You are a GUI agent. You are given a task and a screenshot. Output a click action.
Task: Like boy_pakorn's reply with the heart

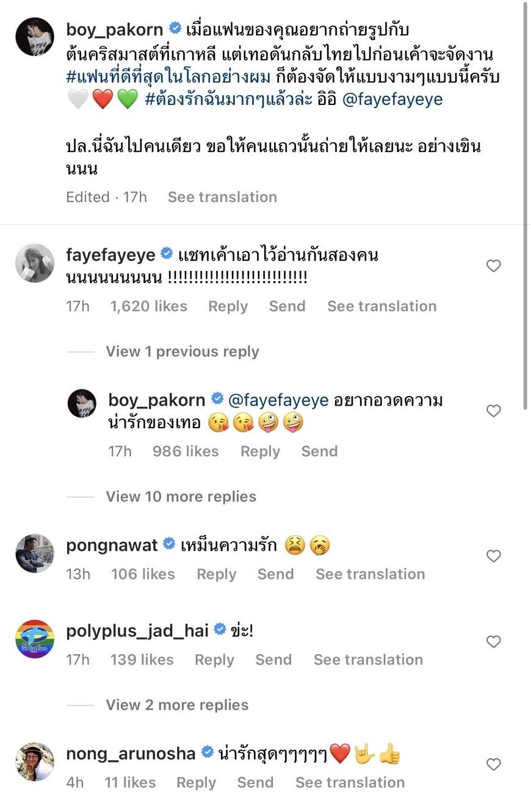(493, 411)
